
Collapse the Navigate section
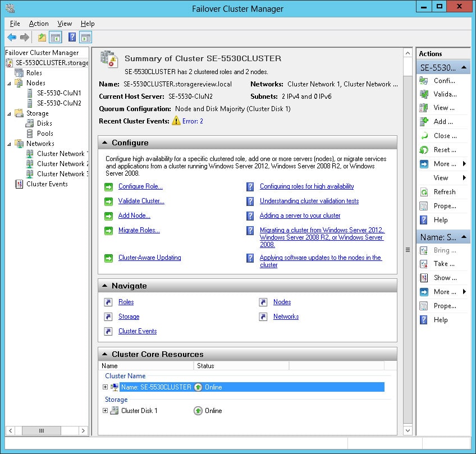click(105, 286)
